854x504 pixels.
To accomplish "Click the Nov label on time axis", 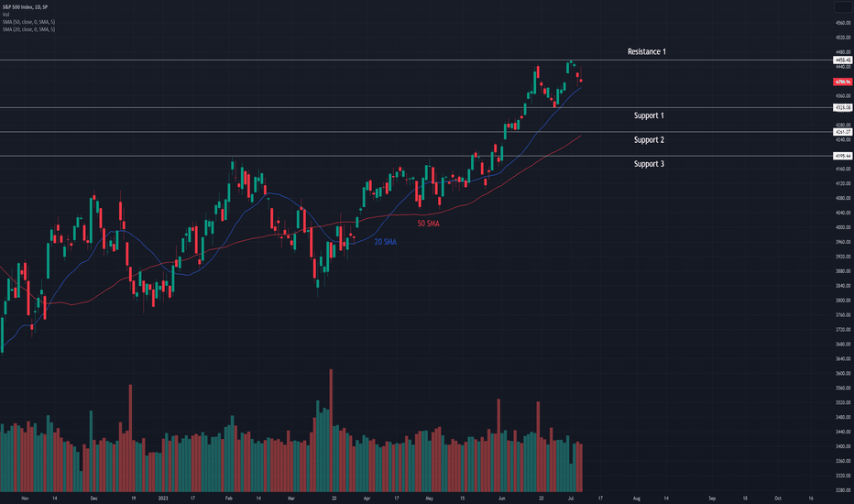I will (x=25, y=498).
